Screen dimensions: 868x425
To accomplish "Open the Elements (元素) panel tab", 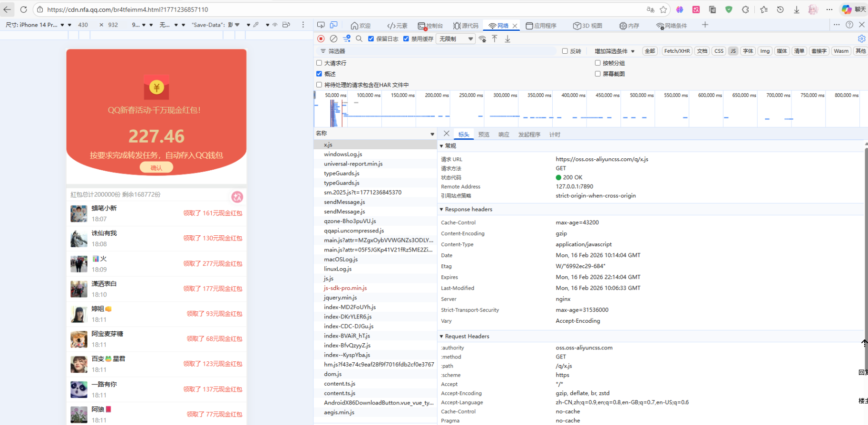I will 397,26.
